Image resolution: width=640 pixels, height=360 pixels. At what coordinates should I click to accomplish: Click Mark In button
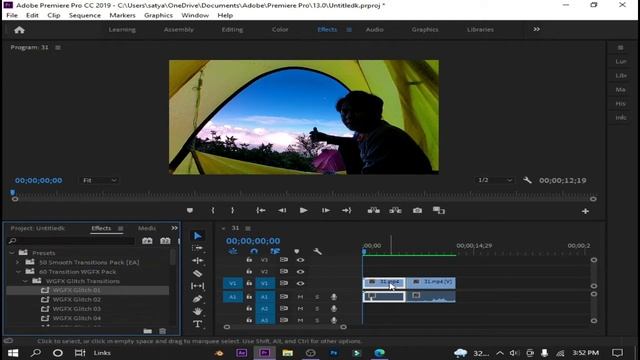[x=213, y=211]
